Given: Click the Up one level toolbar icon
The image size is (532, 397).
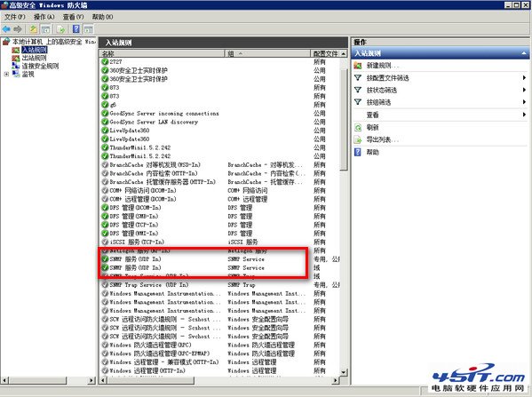Looking at the screenshot, I should point(33,29).
